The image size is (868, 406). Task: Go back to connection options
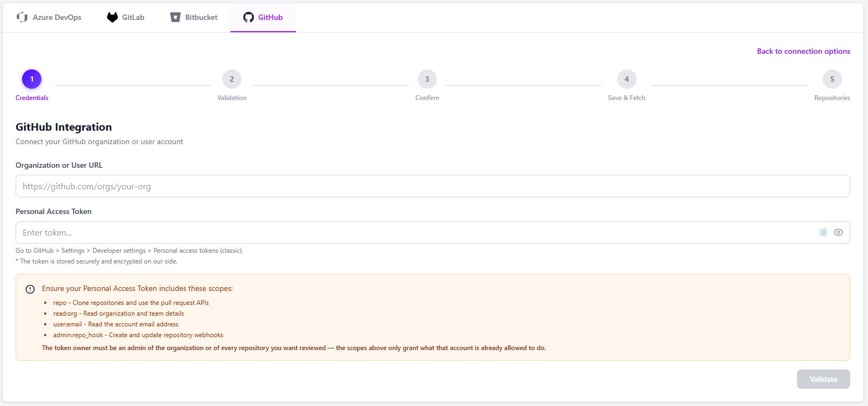(803, 51)
